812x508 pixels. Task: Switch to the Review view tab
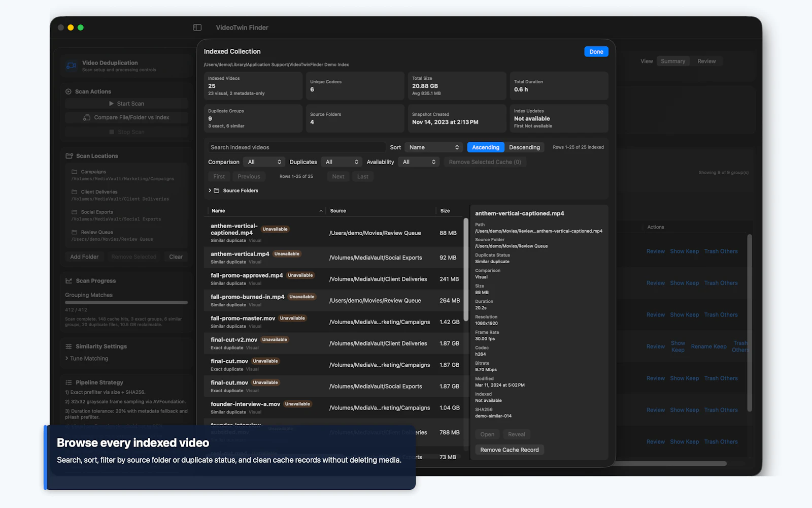[706, 61]
